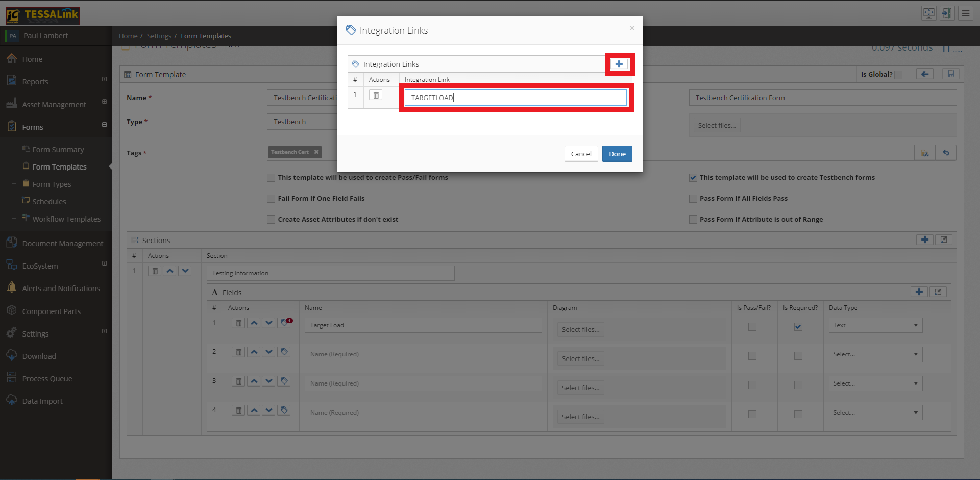Delete the Testing Information section
This screenshot has width=980, height=480.
click(155, 271)
